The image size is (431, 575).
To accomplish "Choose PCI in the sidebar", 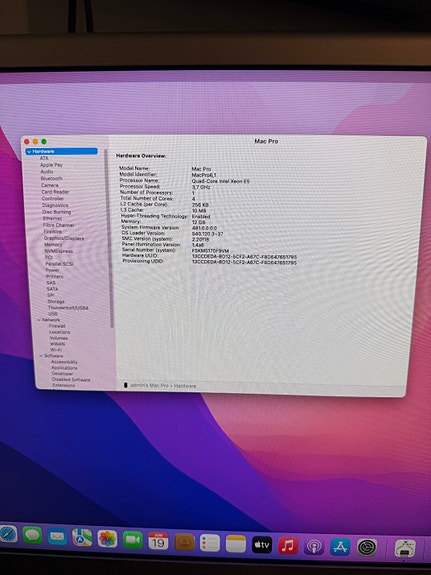I will click(x=48, y=257).
